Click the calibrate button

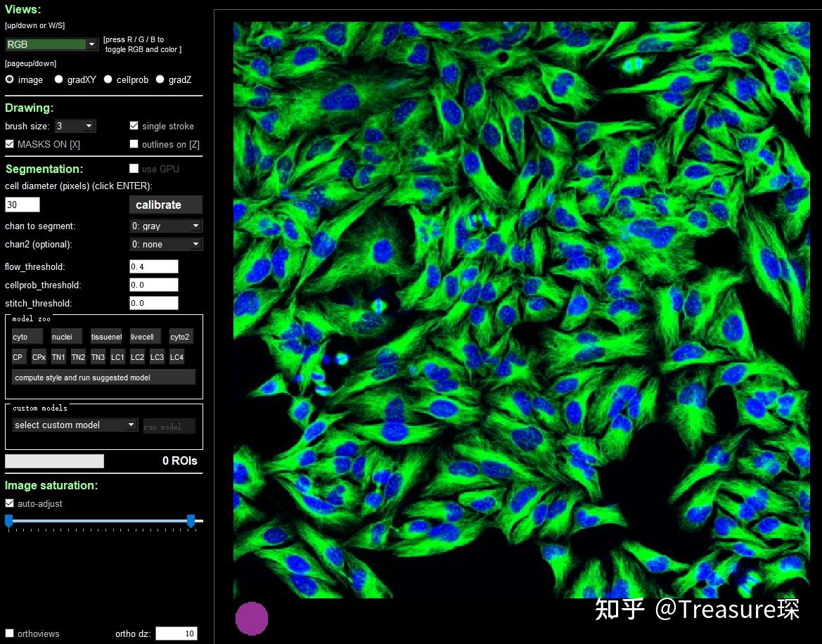(x=165, y=205)
